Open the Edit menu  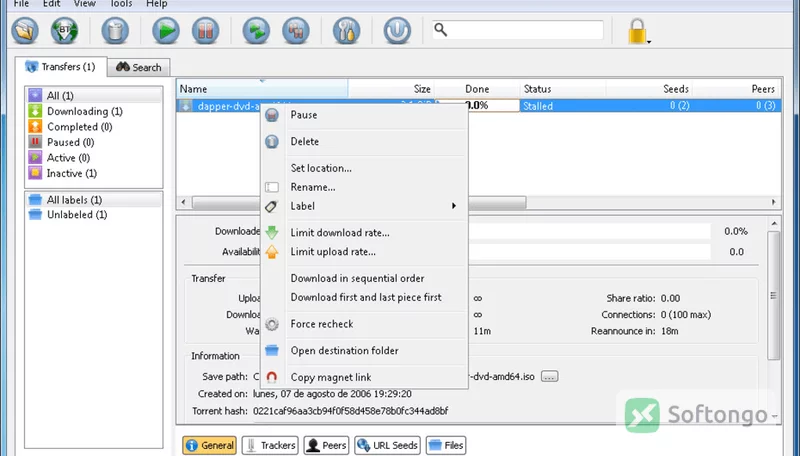[52, 4]
